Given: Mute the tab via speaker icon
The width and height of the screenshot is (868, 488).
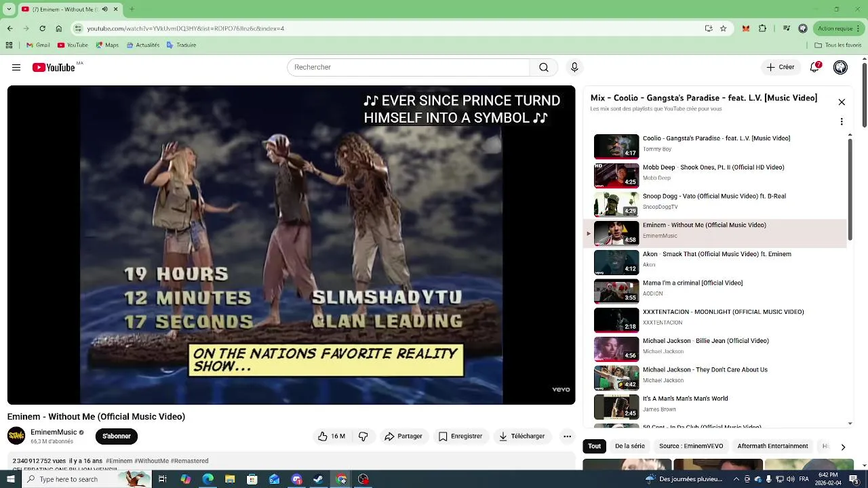Looking at the screenshot, I should point(104,9).
